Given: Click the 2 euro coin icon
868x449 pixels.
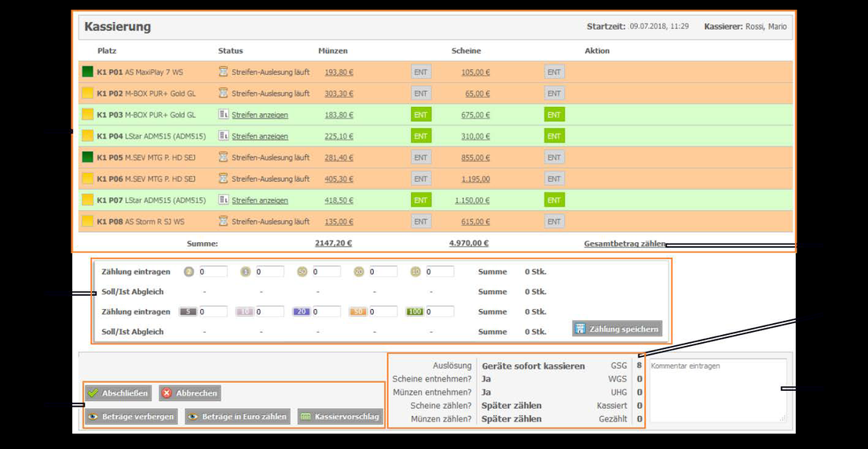Looking at the screenshot, I should 189,272.
